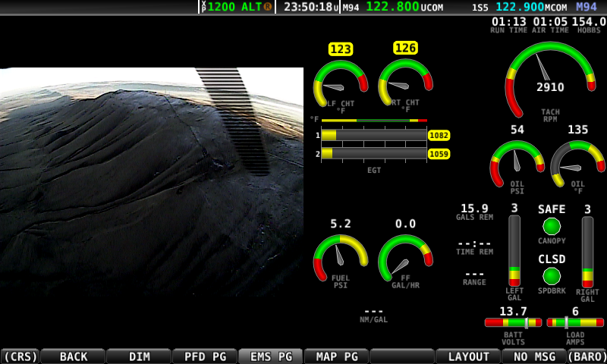This screenshot has height=364, width=607.
Task: Select the fuel flow GAL/HR gauge
Action: click(x=405, y=259)
